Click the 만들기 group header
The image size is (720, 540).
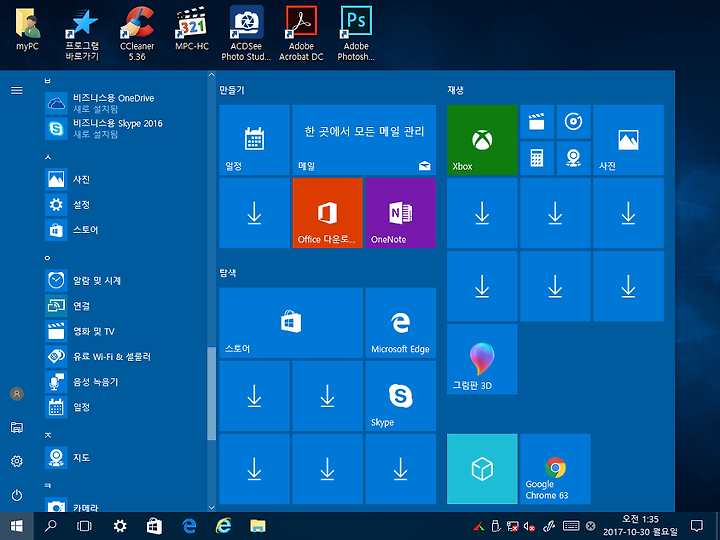(x=231, y=90)
